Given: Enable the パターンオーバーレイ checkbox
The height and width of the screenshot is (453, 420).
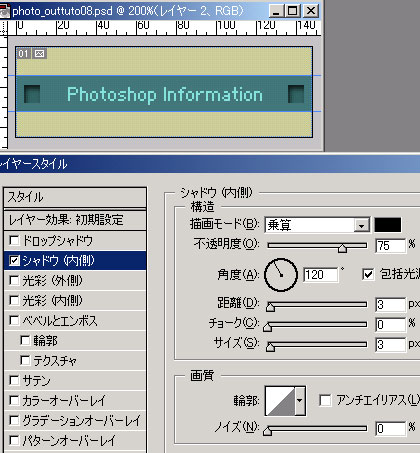Looking at the screenshot, I should pyautogui.click(x=14, y=440).
